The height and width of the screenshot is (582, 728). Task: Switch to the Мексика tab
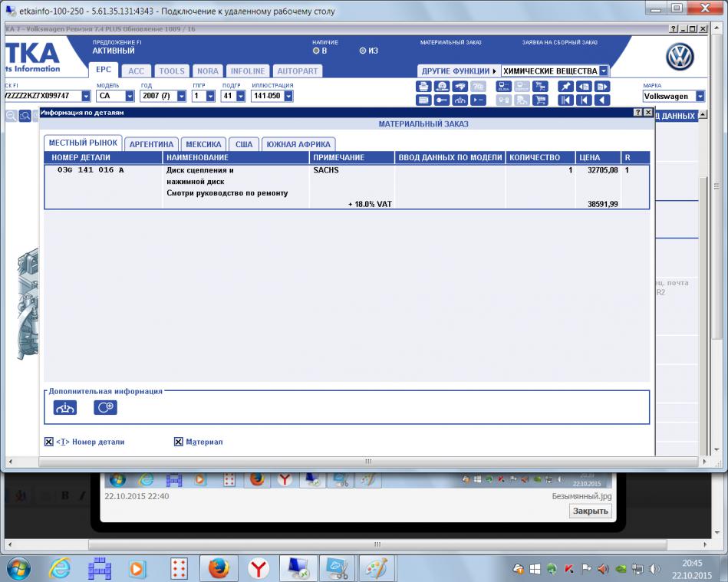pyautogui.click(x=203, y=144)
